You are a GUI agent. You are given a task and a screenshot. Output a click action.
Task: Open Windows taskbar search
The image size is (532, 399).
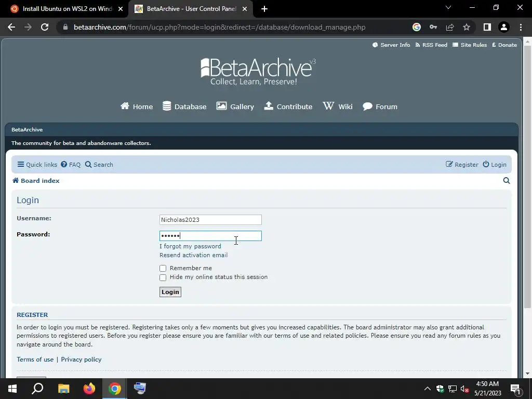[37, 389]
